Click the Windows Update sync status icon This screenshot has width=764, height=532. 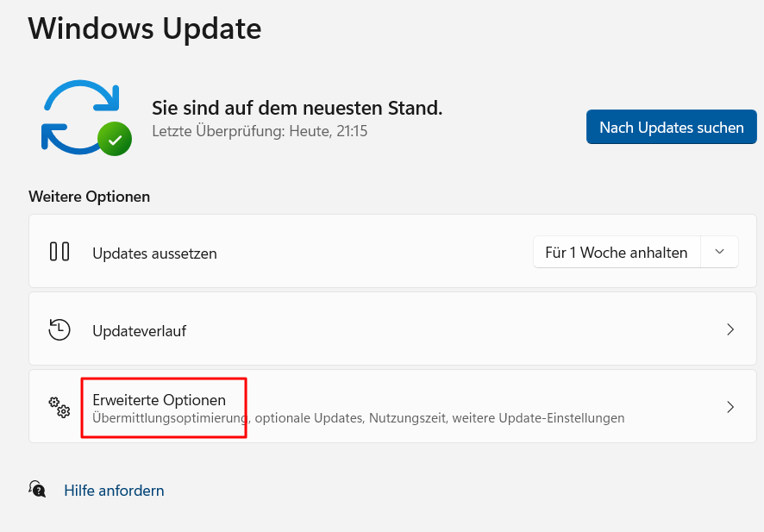coord(86,118)
